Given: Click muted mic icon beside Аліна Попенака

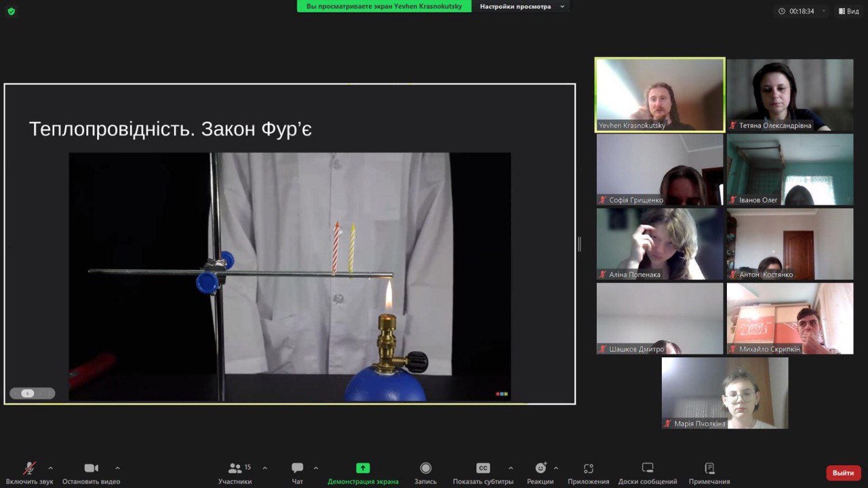Looking at the screenshot, I should click(603, 274).
